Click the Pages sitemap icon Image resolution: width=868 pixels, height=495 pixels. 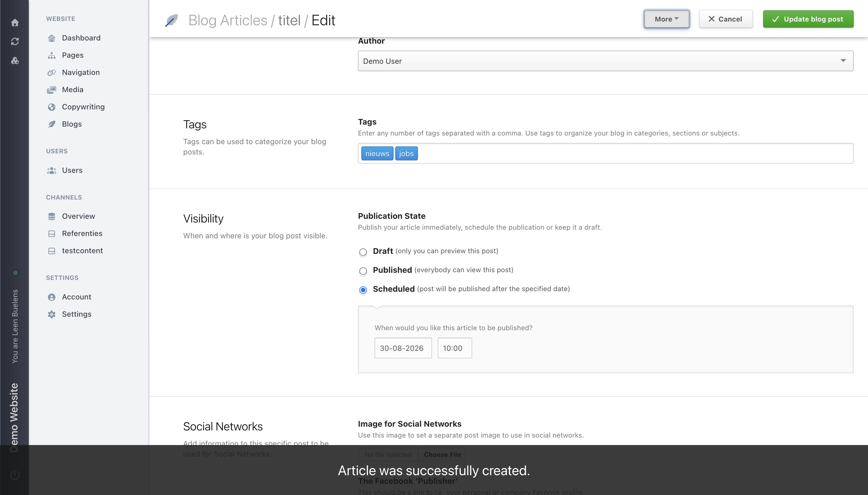tap(52, 55)
